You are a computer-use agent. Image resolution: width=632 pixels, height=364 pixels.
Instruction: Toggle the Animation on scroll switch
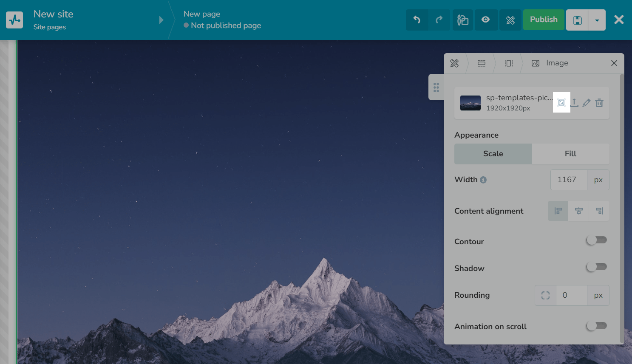click(597, 326)
